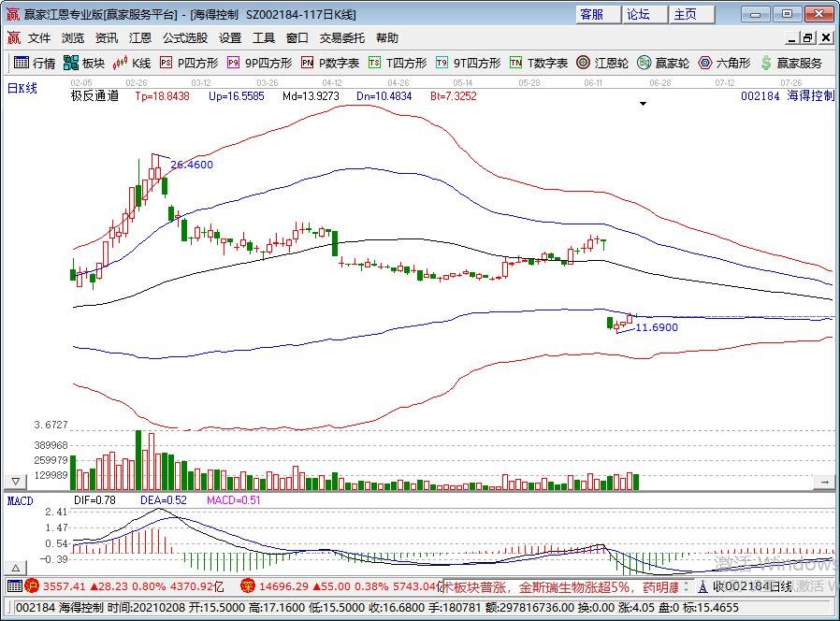This screenshot has width=840, height=621.
Task: Click the right arrow button beside volume chart
Action: pos(824,482)
